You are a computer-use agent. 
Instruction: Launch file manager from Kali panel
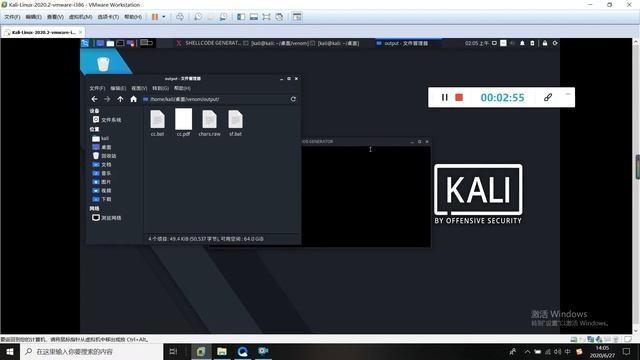(110, 43)
